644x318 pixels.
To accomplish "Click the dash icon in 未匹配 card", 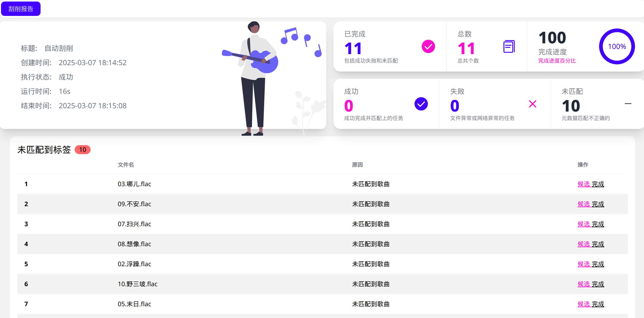I will 628,104.
